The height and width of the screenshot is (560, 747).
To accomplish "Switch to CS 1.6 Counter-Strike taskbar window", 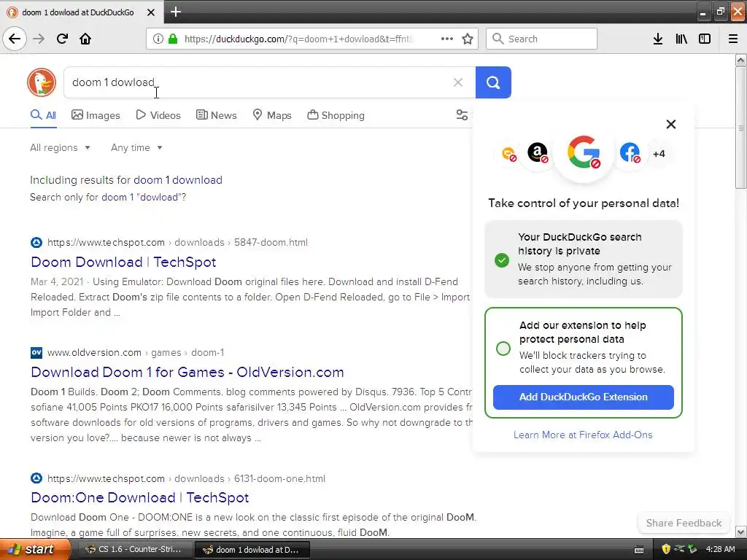I will coord(134,549).
